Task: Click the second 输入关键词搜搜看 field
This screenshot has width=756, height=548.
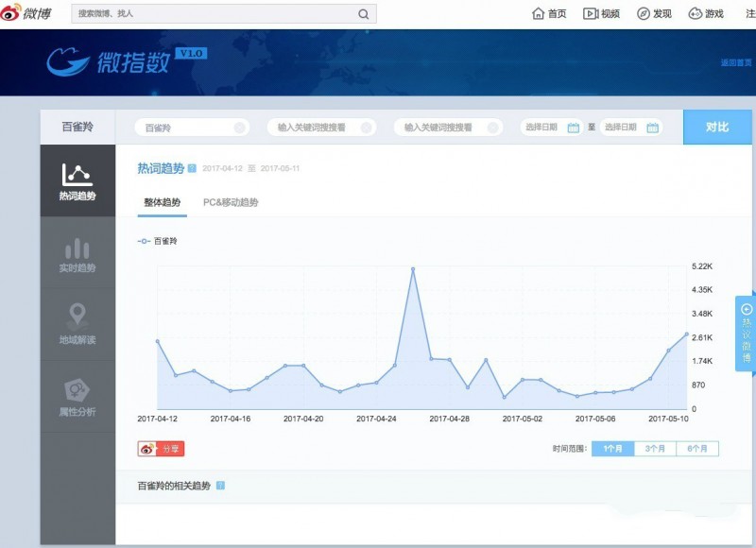Action: [x=321, y=128]
